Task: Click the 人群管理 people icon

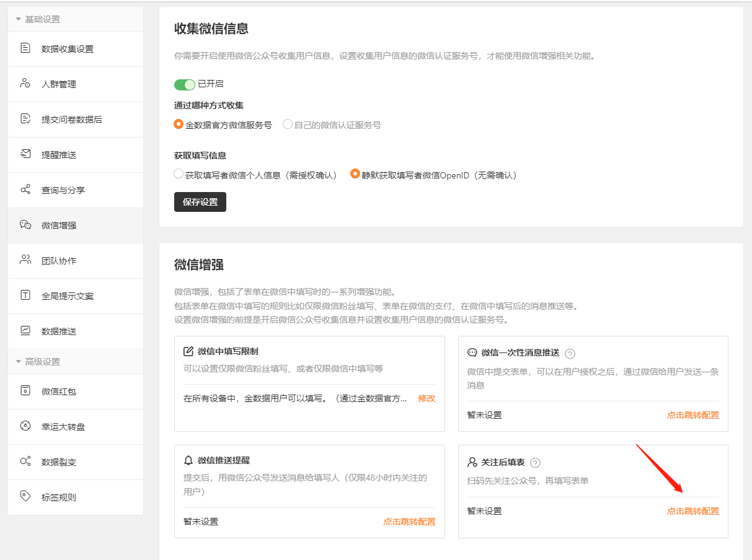Action: (x=25, y=84)
